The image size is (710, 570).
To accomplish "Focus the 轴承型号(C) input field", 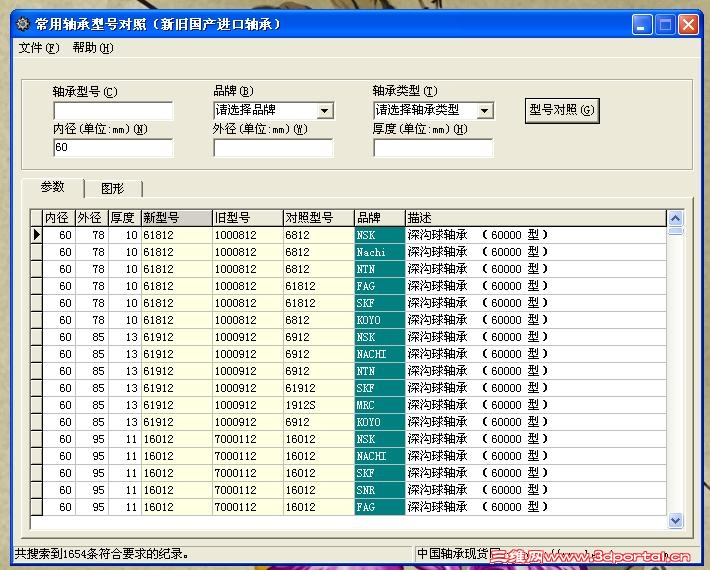I will click(113, 111).
